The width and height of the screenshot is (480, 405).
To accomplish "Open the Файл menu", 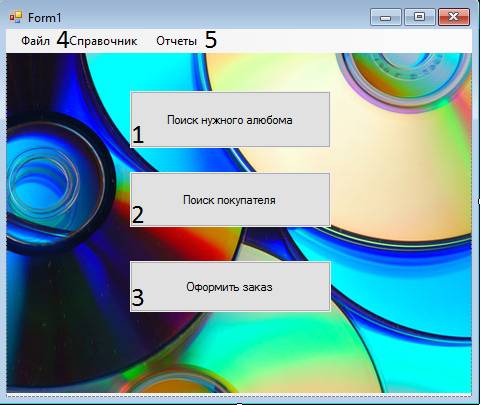I will click(35, 41).
